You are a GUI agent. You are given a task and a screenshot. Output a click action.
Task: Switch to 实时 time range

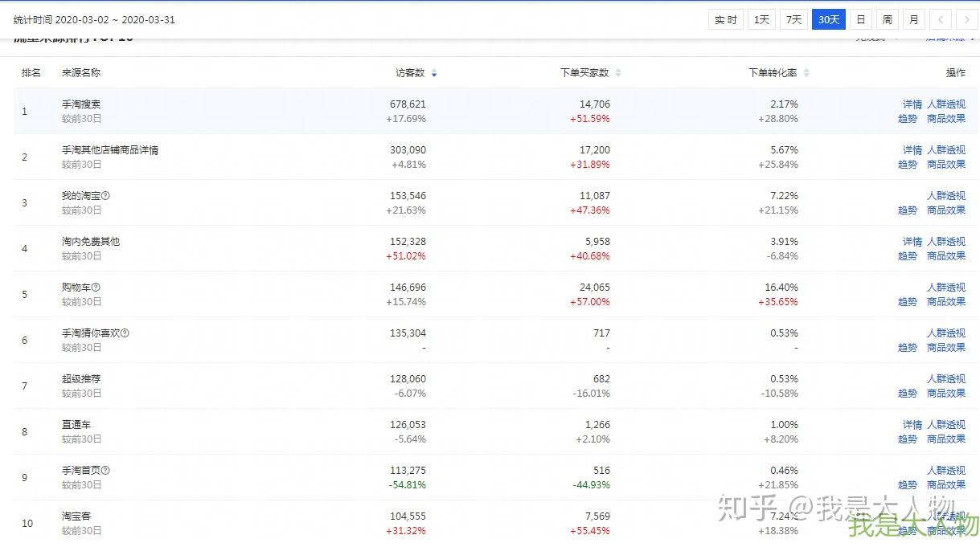coord(726,19)
